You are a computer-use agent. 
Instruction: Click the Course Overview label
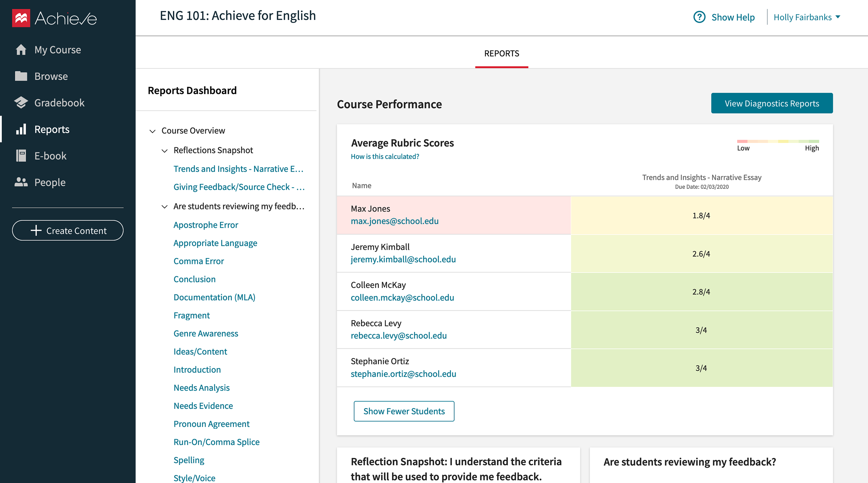193,131
